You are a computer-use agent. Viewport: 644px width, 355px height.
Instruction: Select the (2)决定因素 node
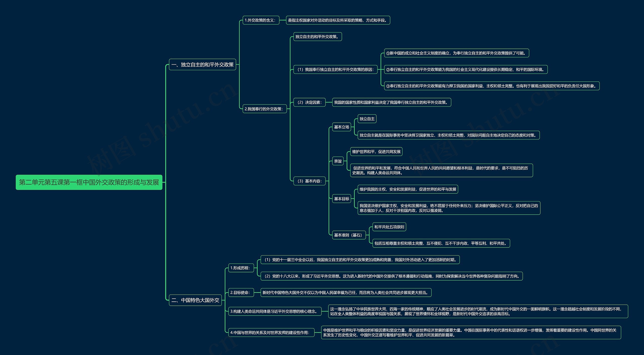[309, 102]
